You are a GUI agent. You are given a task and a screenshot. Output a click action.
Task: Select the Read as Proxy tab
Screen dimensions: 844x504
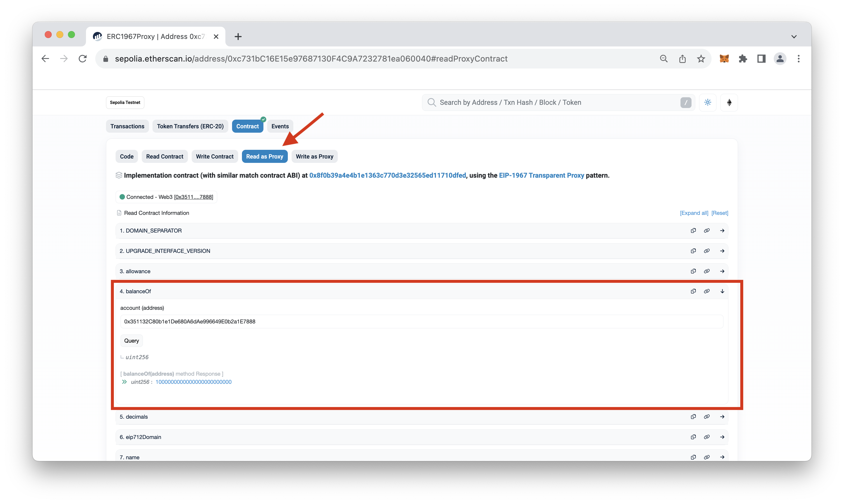(265, 156)
